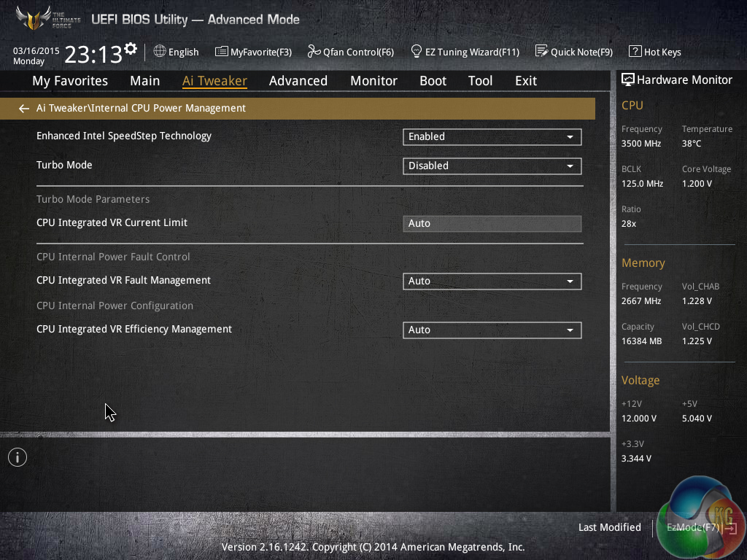Open Qfan Control(F6) fan tool
The image size is (747, 560).
pyautogui.click(x=350, y=52)
